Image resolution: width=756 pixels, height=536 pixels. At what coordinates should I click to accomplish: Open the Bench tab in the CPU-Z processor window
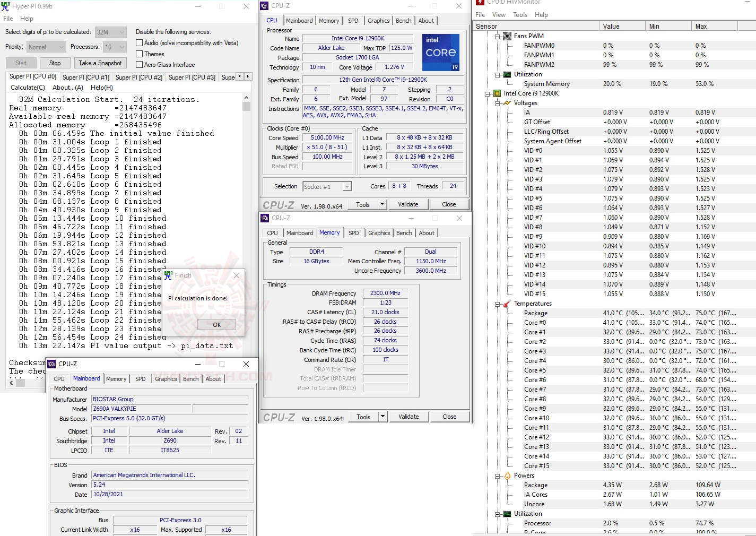tap(404, 21)
